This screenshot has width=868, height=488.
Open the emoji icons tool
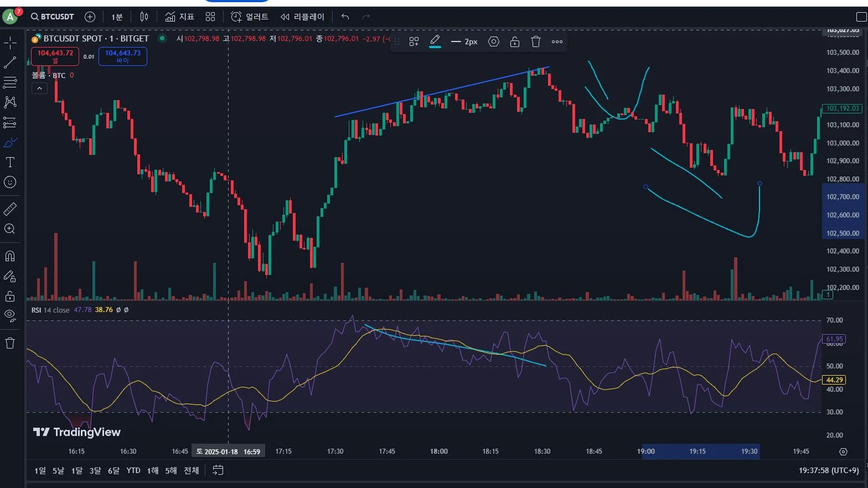click(x=10, y=182)
